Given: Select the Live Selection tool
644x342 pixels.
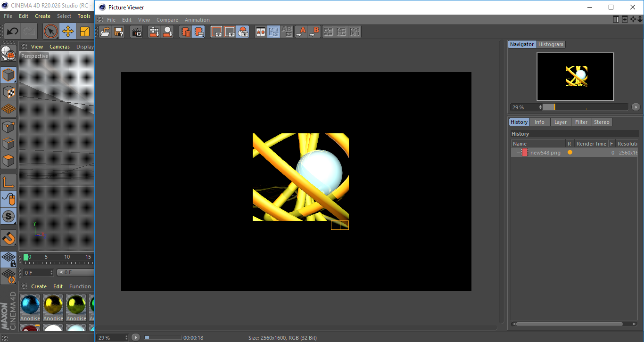Looking at the screenshot, I should pos(51,32).
